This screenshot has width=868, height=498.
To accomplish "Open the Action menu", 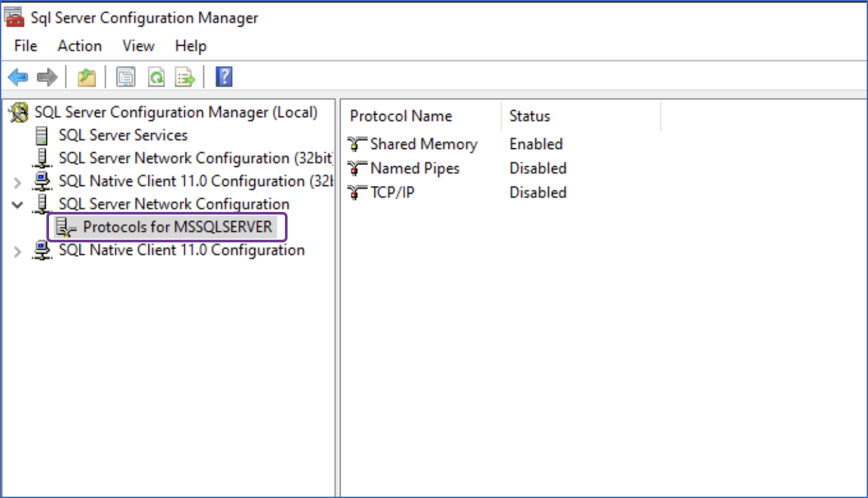I will [x=80, y=46].
